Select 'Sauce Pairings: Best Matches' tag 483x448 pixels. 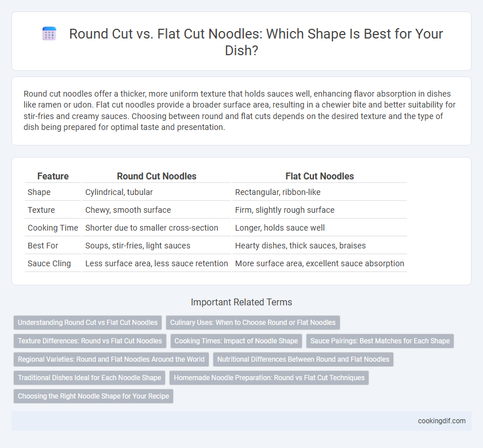point(380,341)
